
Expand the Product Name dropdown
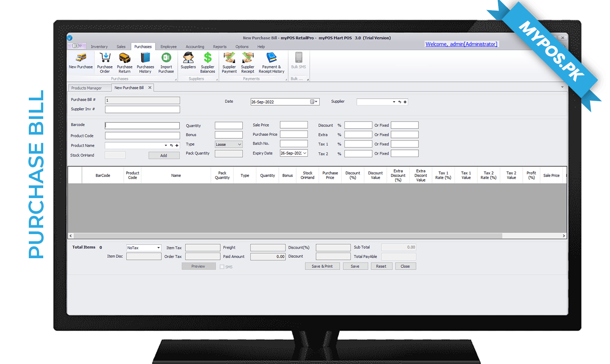pyautogui.click(x=166, y=146)
